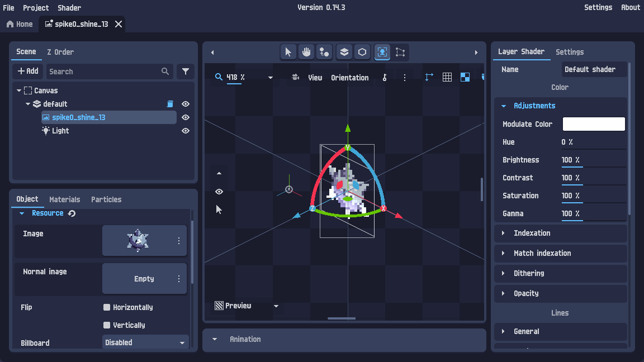644x362 pixels.
Task: Click the Home tab house icon
Action: (10, 24)
